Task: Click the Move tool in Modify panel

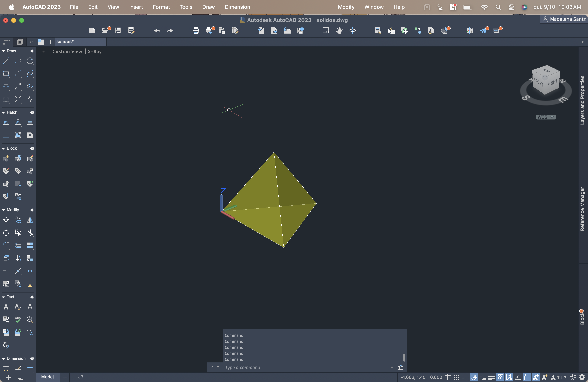Action: pyautogui.click(x=6, y=220)
